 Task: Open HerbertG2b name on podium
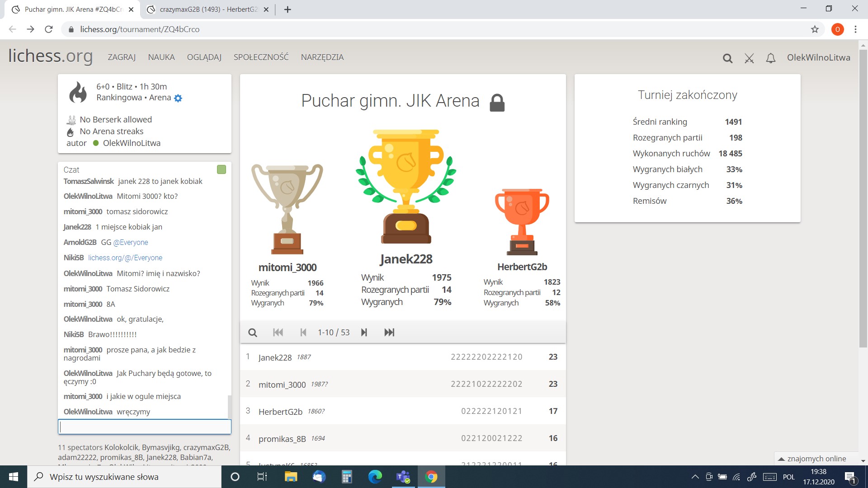tap(522, 267)
